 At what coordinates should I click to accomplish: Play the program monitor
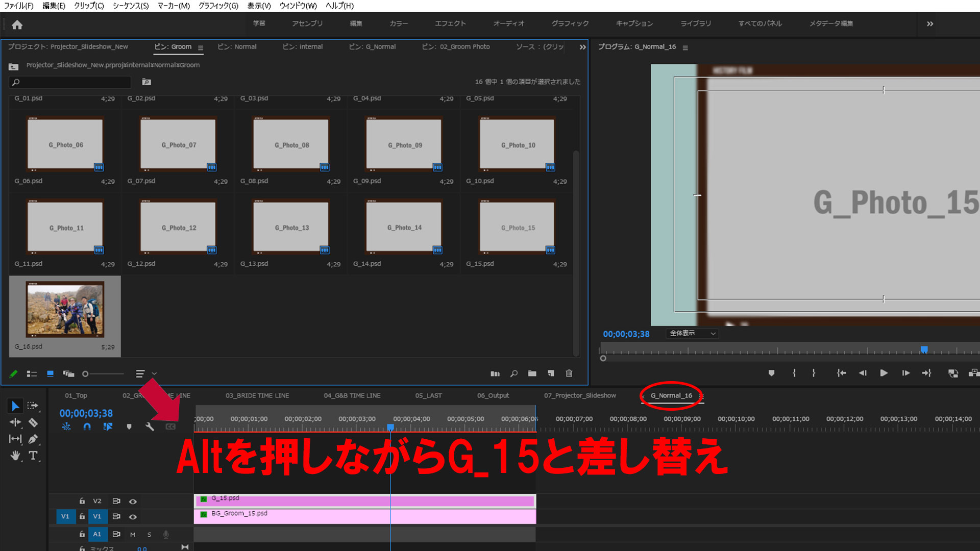(x=884, y=373)
